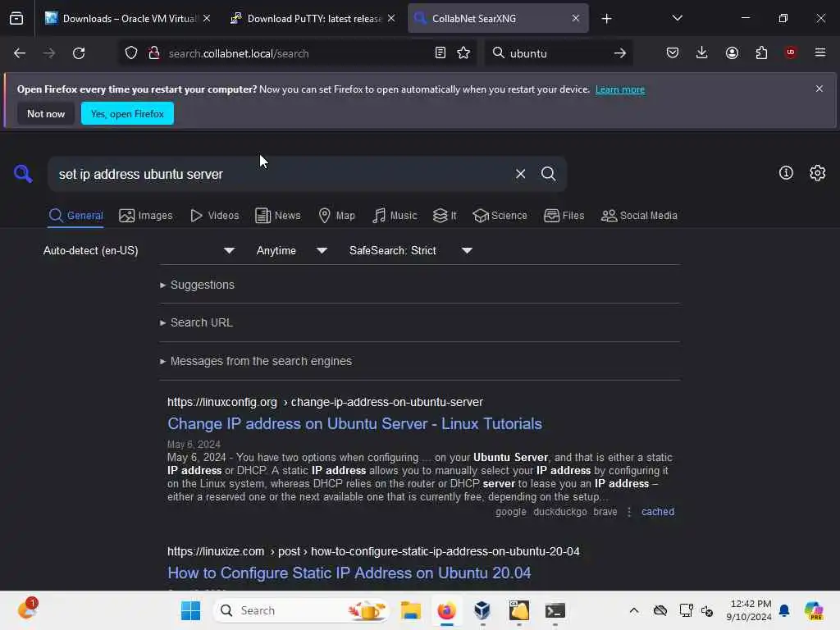Click the VirtualBox taskbar icon
Screen dimensions: 840x630
click(x=482, y=610)
